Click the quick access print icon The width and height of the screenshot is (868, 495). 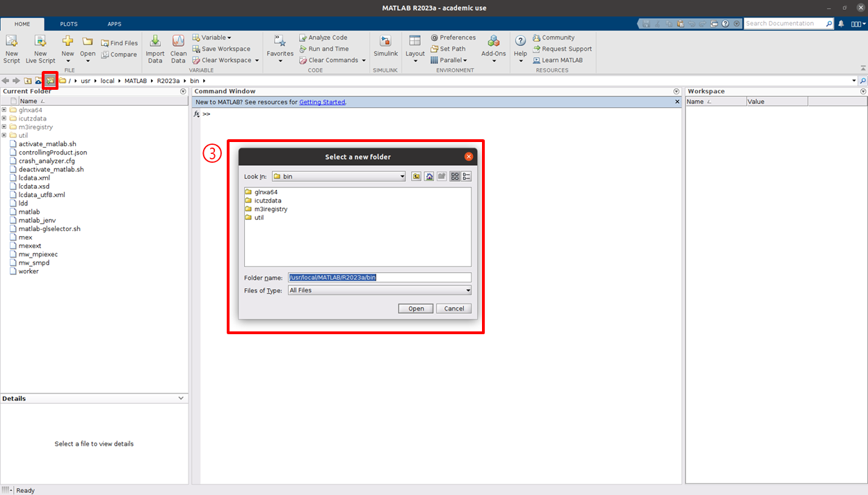pos(714,24)
